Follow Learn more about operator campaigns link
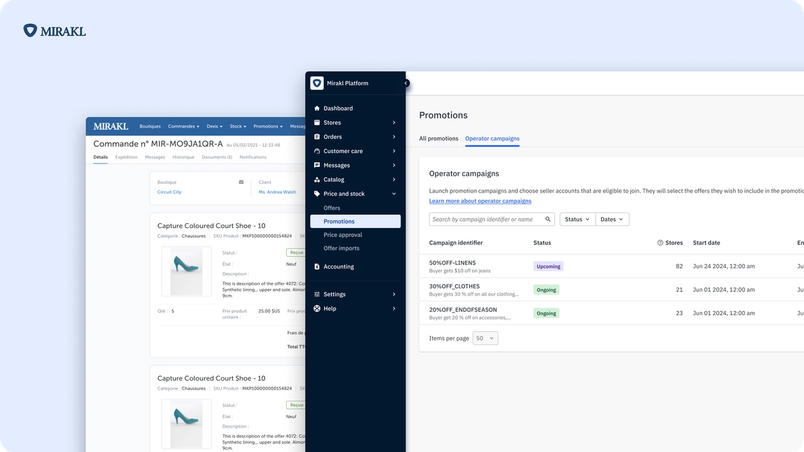 click(480, 201)
